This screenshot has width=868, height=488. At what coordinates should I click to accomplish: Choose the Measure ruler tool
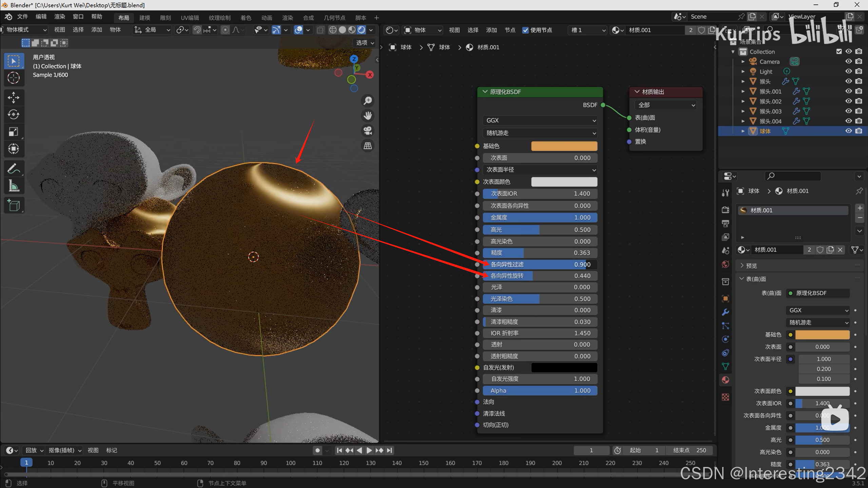click(x=14, y=186)
